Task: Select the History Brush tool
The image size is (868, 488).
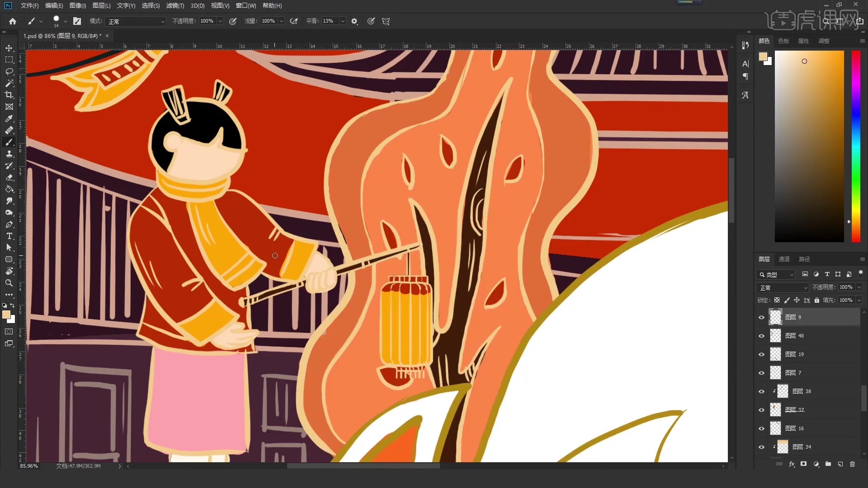Action: point(9,165)
